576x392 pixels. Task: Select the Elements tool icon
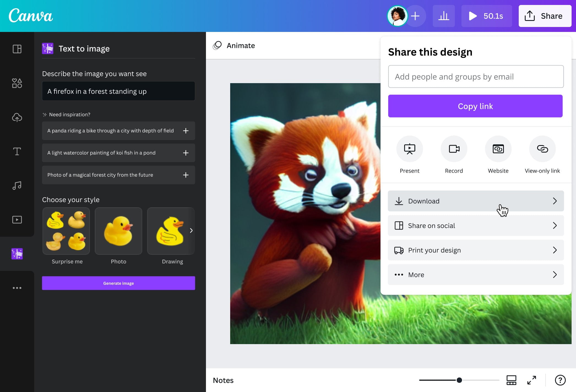(x=17, y=83)
